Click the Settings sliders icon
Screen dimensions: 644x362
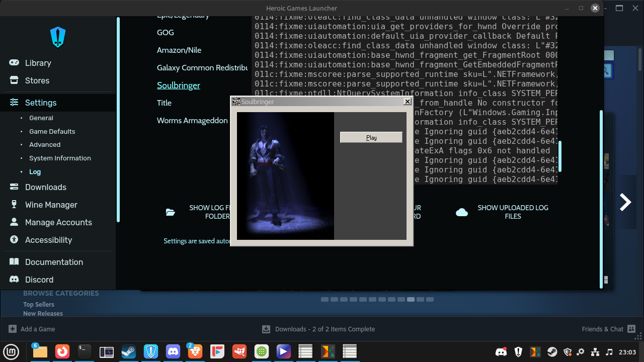[14, 103]
